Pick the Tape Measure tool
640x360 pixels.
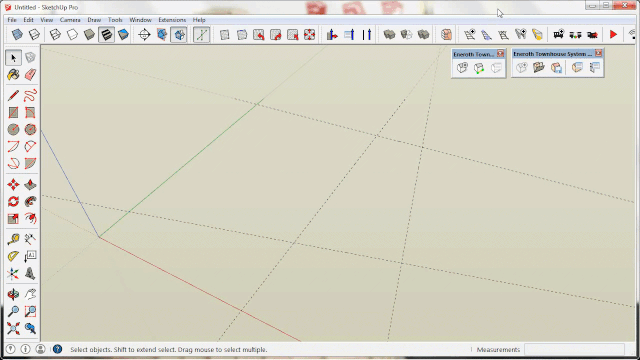(x=13, y=239)
